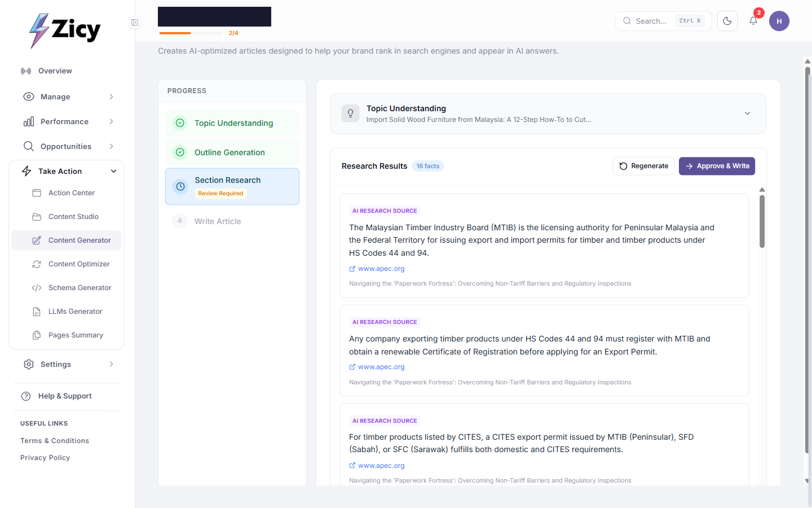Click the Topic Understanding lightbulb icon
This screenshot has height=508, width=812.
[351, 113]
